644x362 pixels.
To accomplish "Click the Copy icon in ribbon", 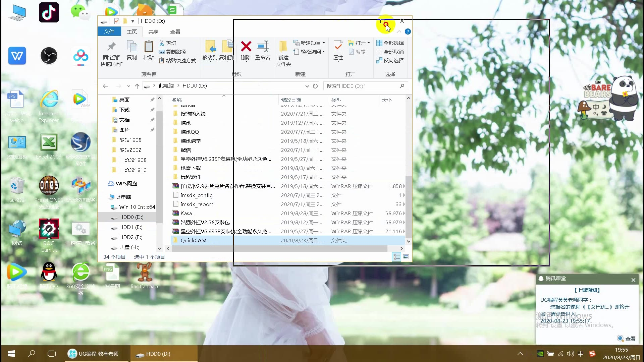I will [x=132, y=46].
